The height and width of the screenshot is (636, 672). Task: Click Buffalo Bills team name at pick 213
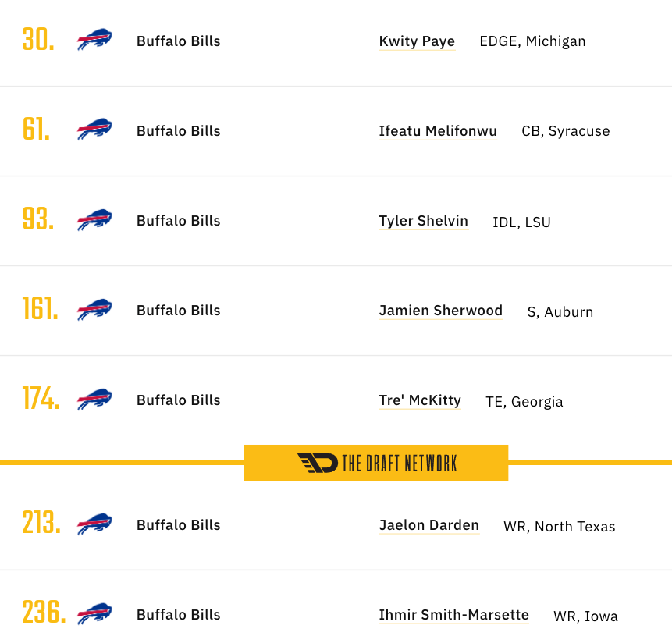click(x=178, y=525)
